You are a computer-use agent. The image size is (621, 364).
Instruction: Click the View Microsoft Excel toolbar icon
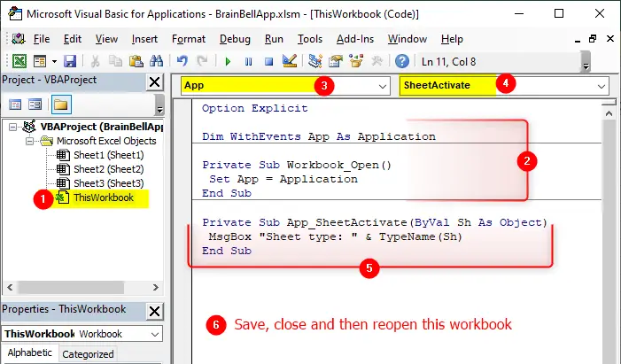click(19, 61)
